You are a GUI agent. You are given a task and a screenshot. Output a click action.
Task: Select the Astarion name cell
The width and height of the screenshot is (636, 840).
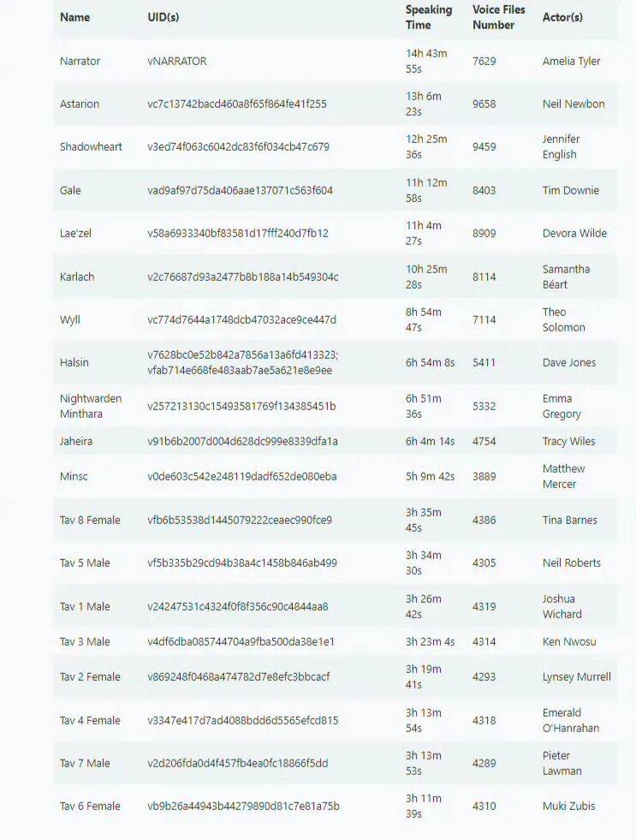(80, 104)
